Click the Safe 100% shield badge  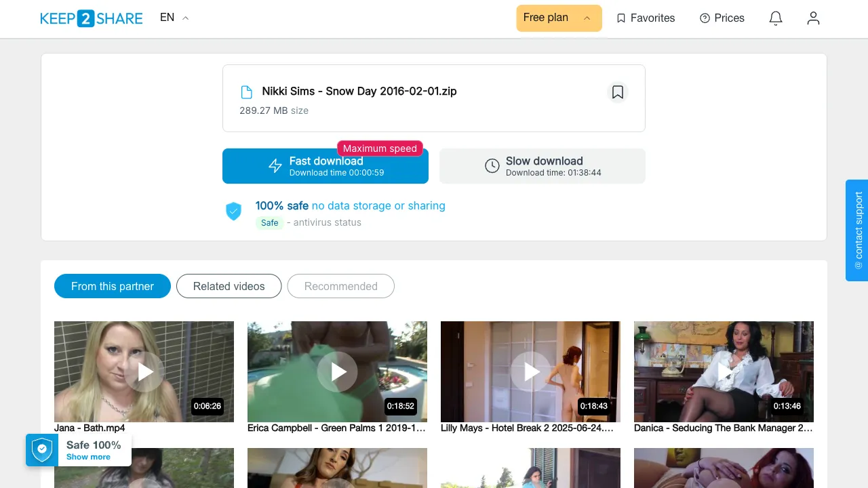(42, 450)
